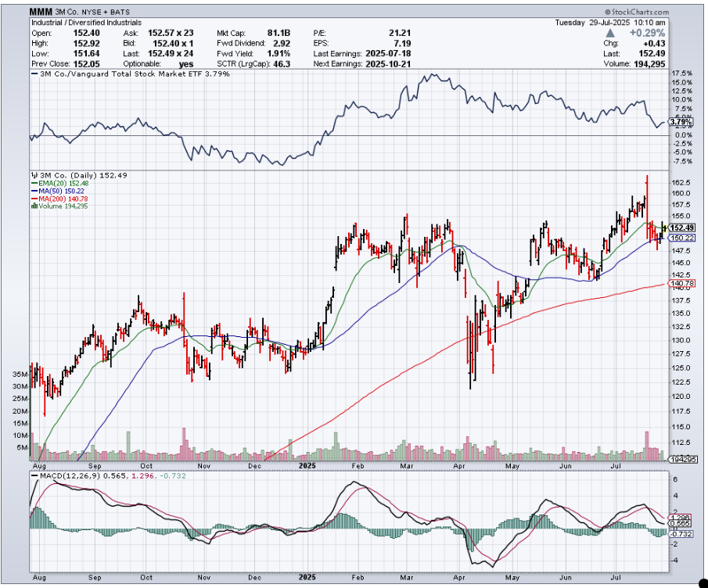This screenshot has width=708, height=588.
Task: Click the Mkt Cap value 81.1B
Action: coord(279,33)
